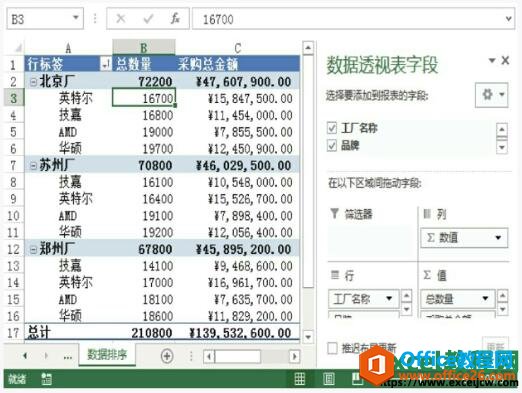Select cell ¥7,855,500.00
522x393 pixels.
pyautogui.click(x=237, y=132)
